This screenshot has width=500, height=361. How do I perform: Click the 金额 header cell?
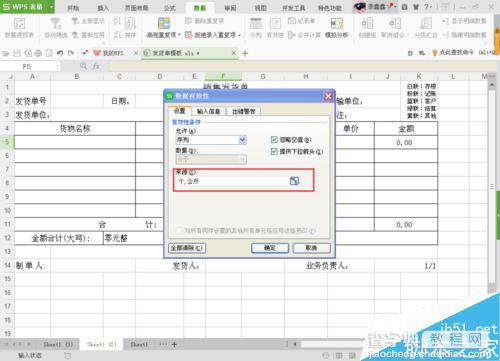[x=406, y=129]
